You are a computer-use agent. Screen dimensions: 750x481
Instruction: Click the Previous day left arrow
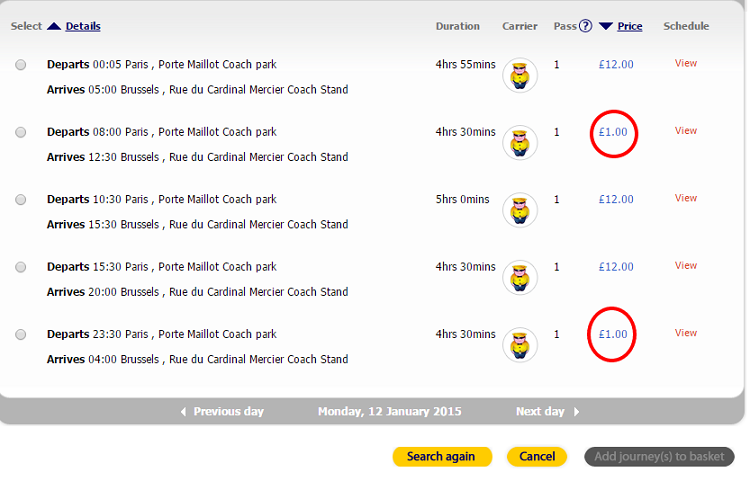[183, 412]
